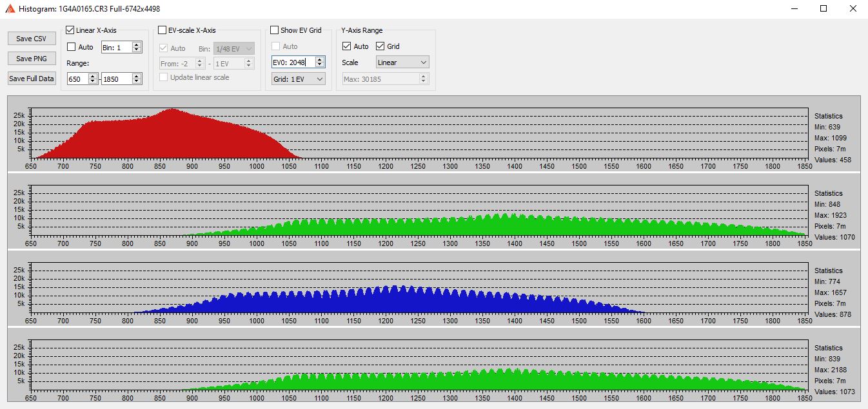Open the Grid 1 EV dropdown
This screenshot has height=409, width=868.
[x=298, y=79]
